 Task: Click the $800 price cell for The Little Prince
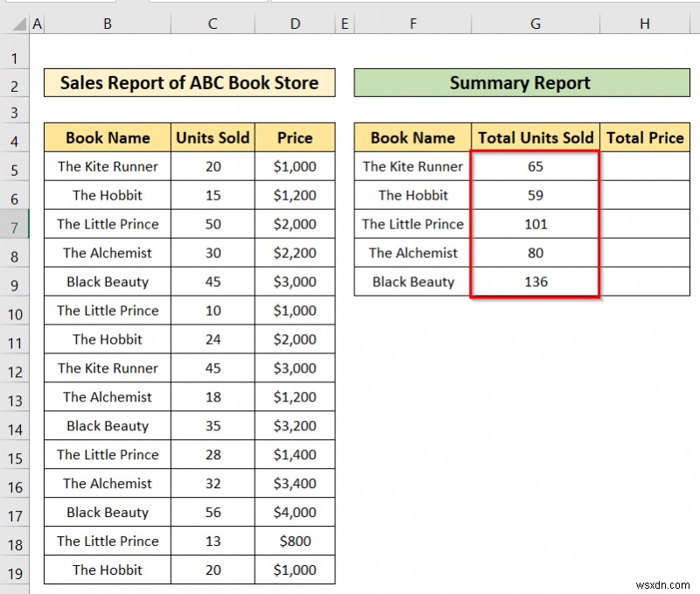click(x=295, y=541)
